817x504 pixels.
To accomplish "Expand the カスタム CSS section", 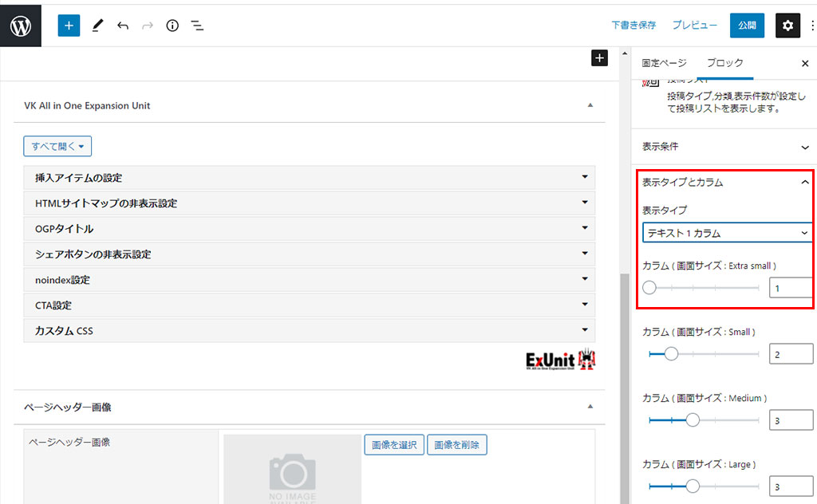I will tap(310, 331).
